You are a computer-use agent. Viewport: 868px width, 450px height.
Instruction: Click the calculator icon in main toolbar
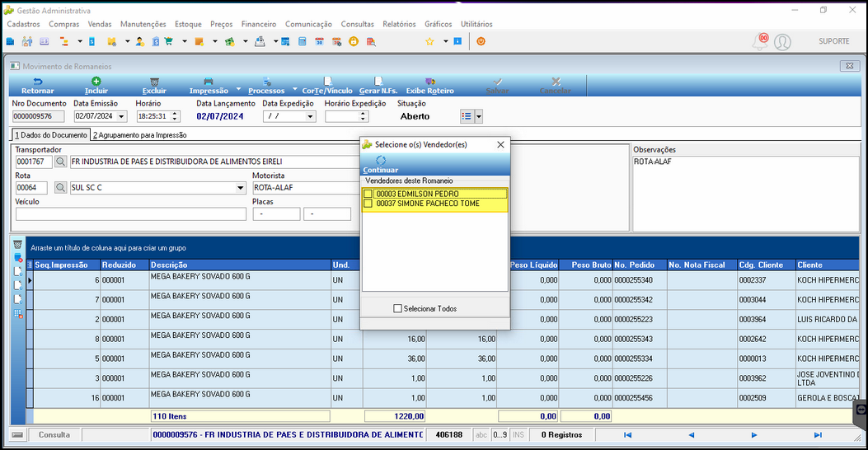point(303,41)
